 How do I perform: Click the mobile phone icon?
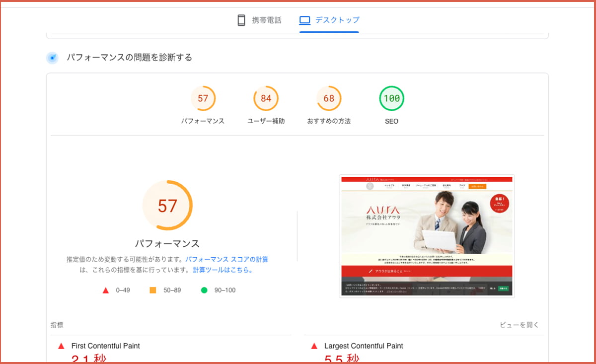tap(241, 20)
